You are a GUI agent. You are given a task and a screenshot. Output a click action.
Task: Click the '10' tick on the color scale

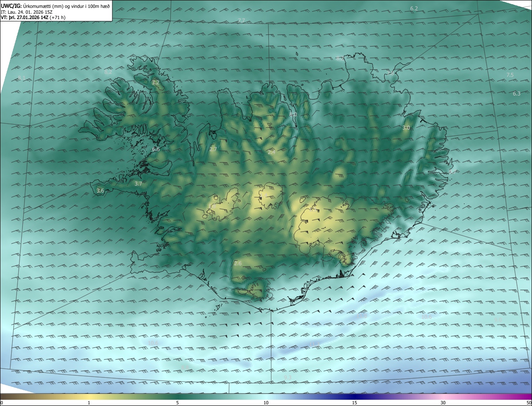(266, 403)
